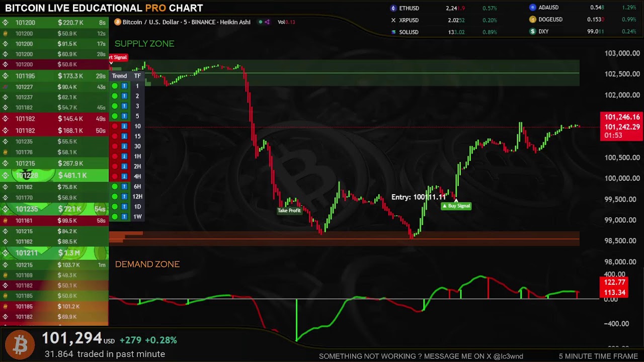Screen dimensions: 644x362
Task: Click the 103,000.00 price axis label
Action: coord(622,53)
